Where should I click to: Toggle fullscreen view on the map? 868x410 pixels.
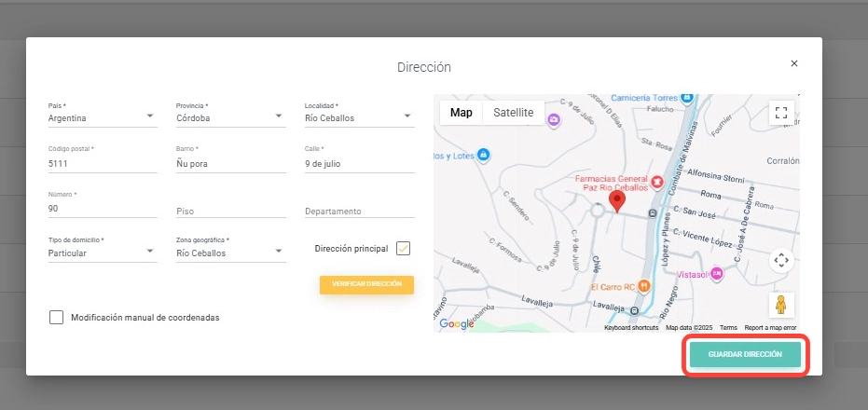(x=781, y=113)
